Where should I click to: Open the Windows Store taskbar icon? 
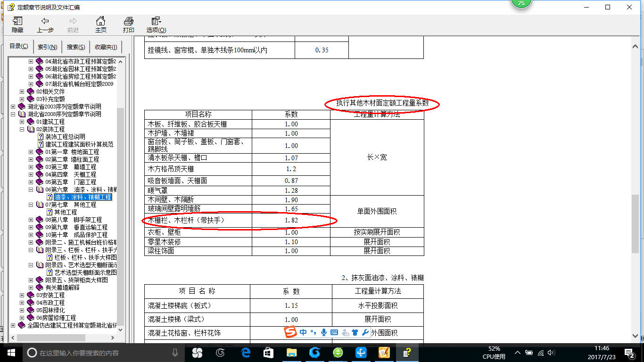(269, 353)
